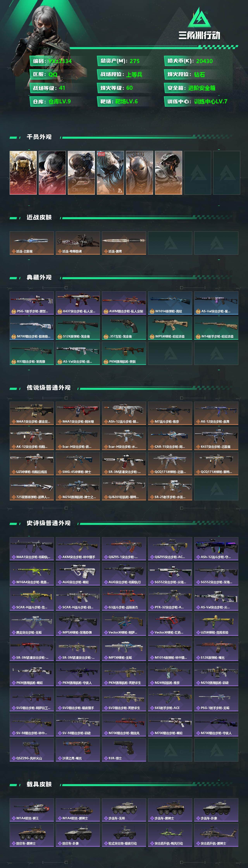248x868 pixels.
Task: Open the M16A4 neon green rifle skin
Action: click(32, 574)
